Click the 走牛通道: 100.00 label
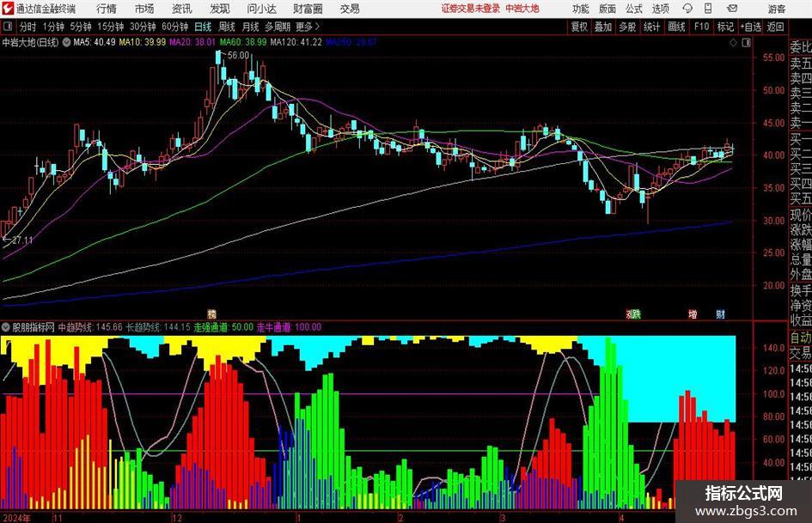This screenshot has height=523, width=812. click(289, 327)
